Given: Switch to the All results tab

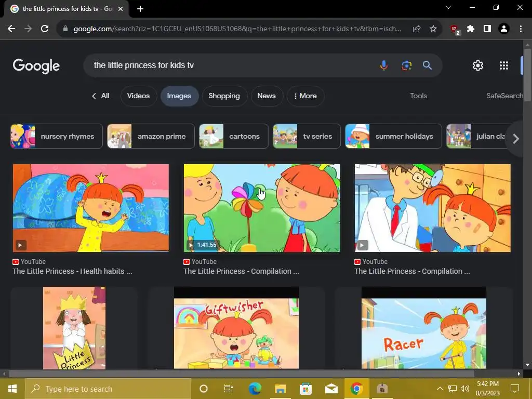Looking at the screenshot, I should point(101,96).
